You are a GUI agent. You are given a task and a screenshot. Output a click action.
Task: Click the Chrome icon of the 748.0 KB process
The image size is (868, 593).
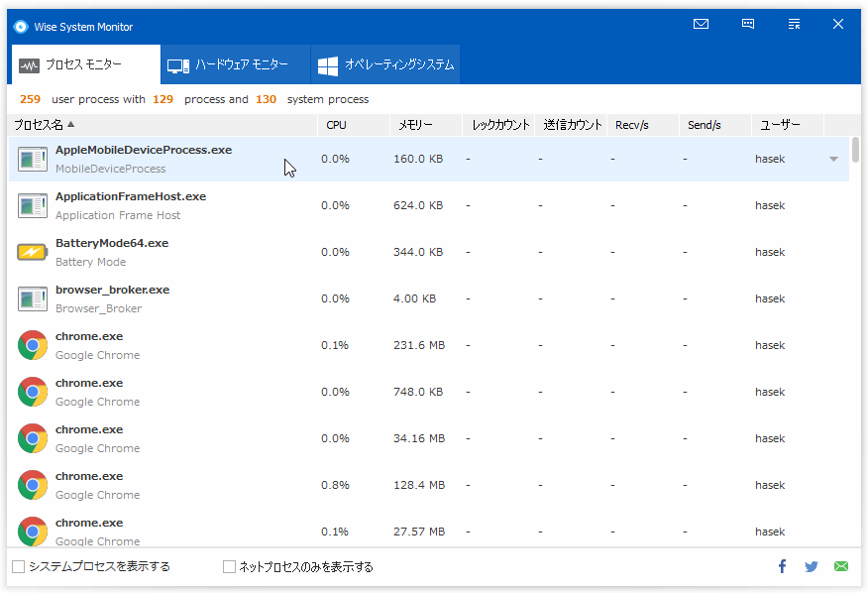click(x=33, y=392)
